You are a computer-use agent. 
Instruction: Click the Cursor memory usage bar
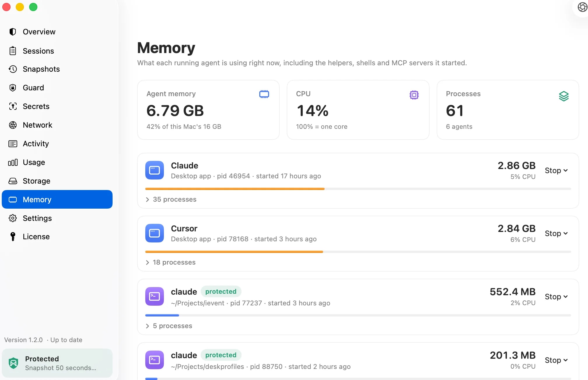(358, 252)
